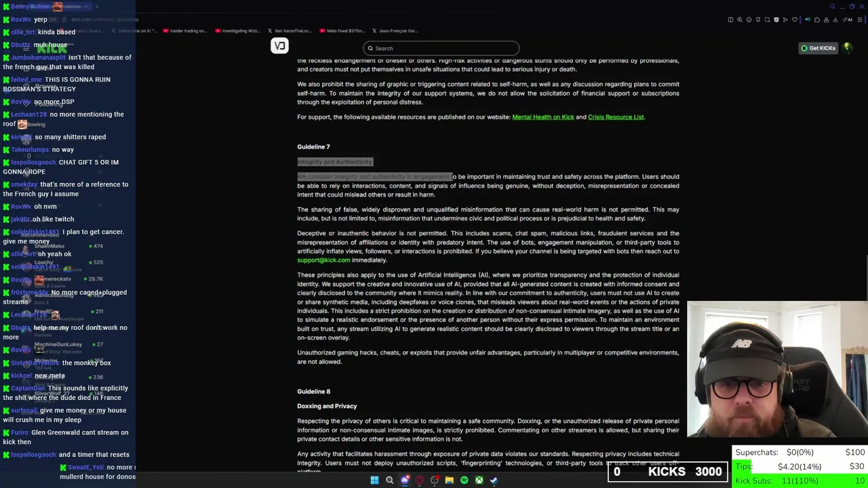Screen dimensions: 868x488
Task: Click the white V logo icon
Action: pos(279,45)
